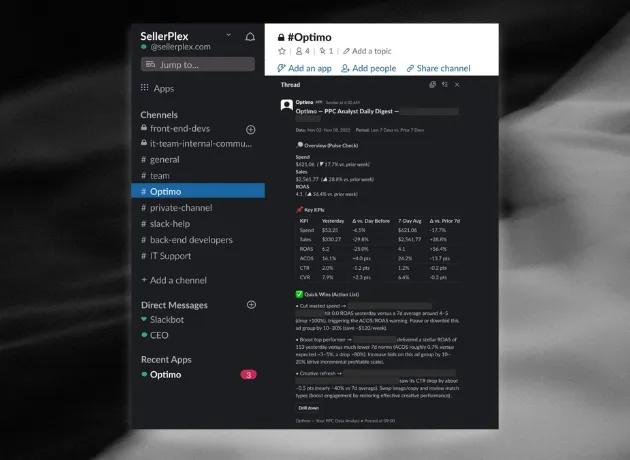
Task: Click the #Optimo channel title
Action: click(x=310, y=37)
